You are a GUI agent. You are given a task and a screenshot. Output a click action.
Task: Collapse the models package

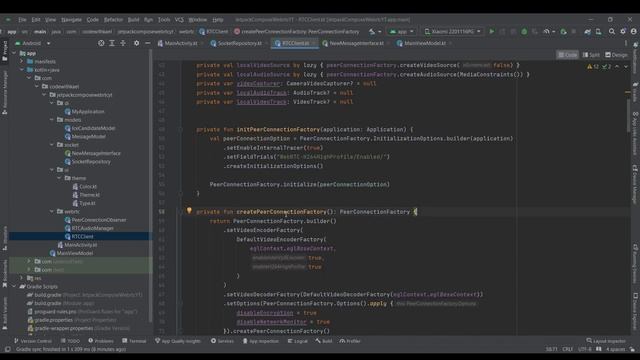click(51, 120)
